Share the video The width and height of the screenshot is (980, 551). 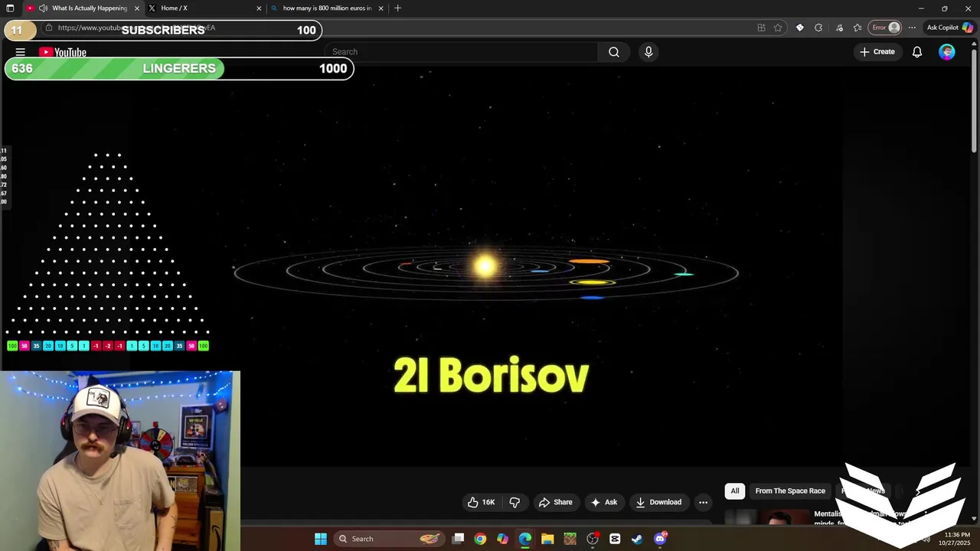(x=556, y=502)
